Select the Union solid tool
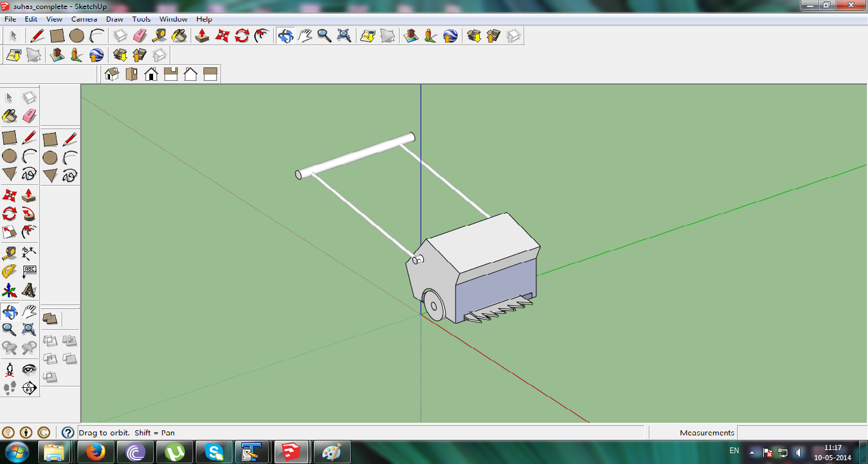This screenshot has height=464, width=868. tap(70, 341)
